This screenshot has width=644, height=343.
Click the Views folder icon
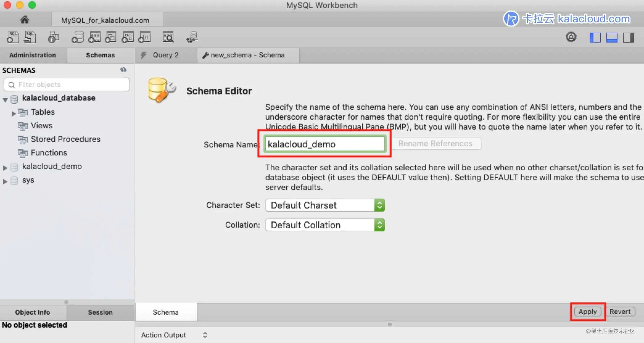(x=23, y=126)
